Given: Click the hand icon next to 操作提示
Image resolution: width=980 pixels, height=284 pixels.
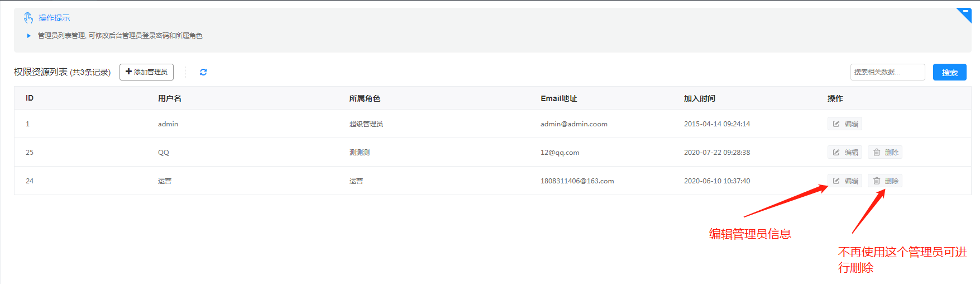Looking at the screenshot, I should (28, 18).
